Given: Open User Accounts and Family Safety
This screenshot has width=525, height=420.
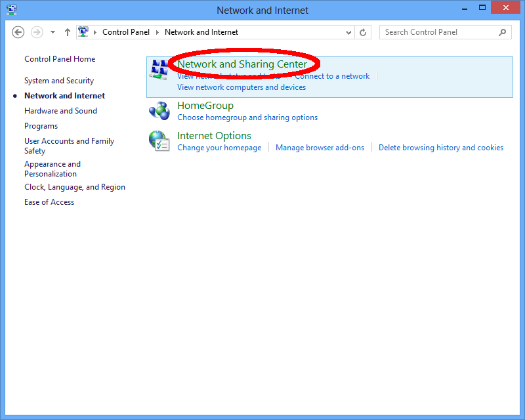Looking at the screenshot, I should click(70, 146).
